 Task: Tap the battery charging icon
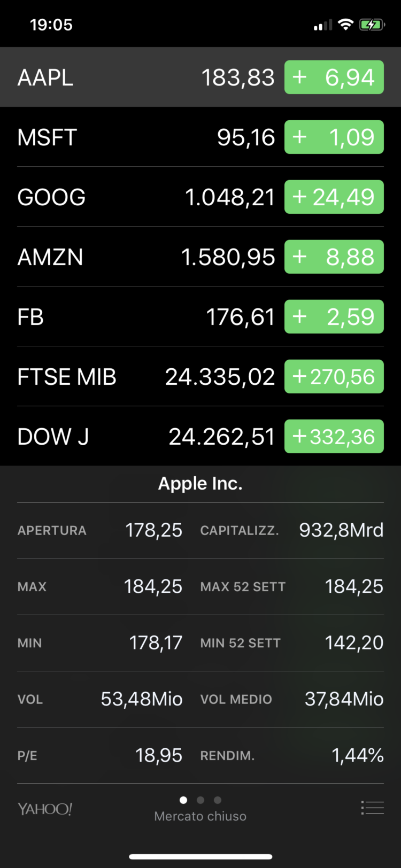coord(372,25)
